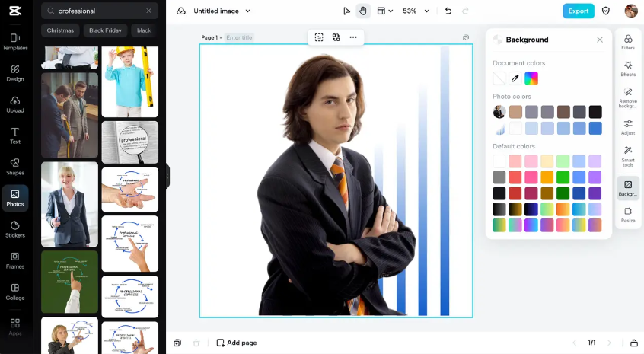The height and width of the screenshot is (354, 644).
Task: Choose the bright green default color
Action: click(x=563, y=177)
